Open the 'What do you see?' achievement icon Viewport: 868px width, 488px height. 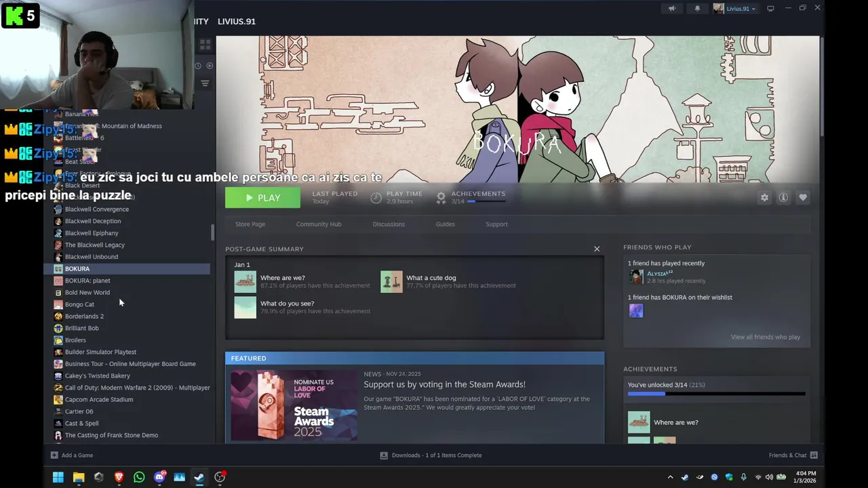pos(245,307)
